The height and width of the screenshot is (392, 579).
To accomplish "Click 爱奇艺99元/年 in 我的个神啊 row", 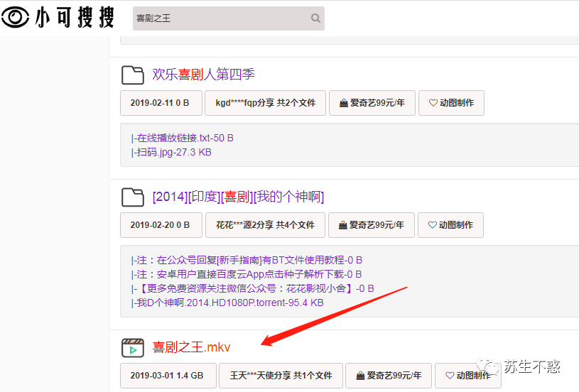I will click(371, 225).
